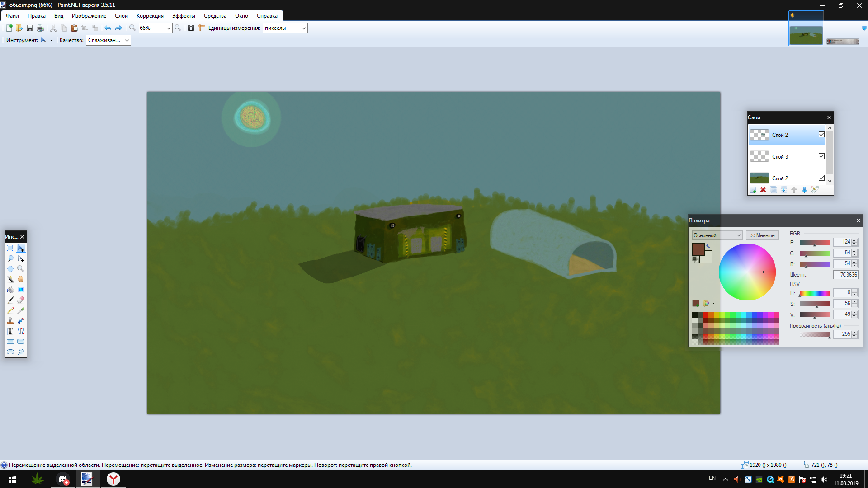
Task: Select the Gradient tool
Action: pos(21,290)
